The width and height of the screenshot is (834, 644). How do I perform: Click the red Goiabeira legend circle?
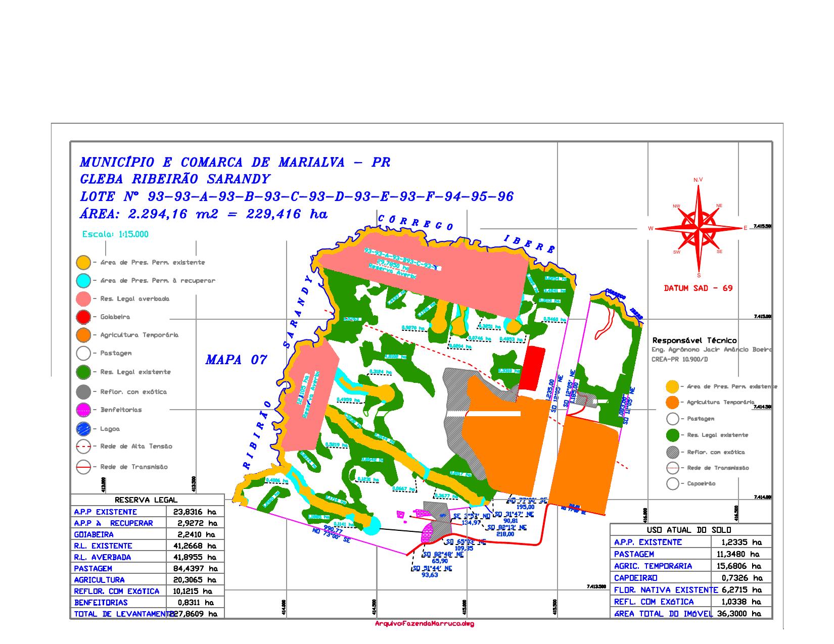(x=83, y=317)
